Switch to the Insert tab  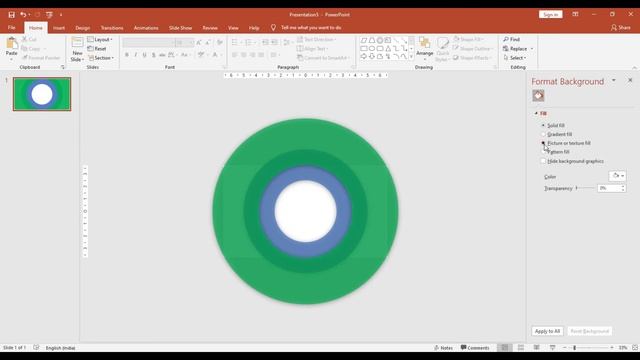coord(59,28)
